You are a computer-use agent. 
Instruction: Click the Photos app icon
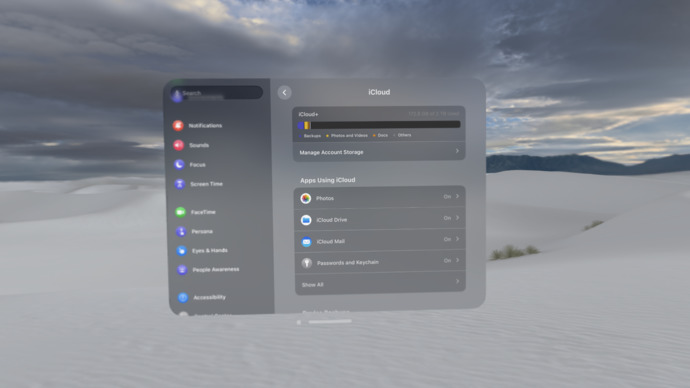(x=306, y=198)
